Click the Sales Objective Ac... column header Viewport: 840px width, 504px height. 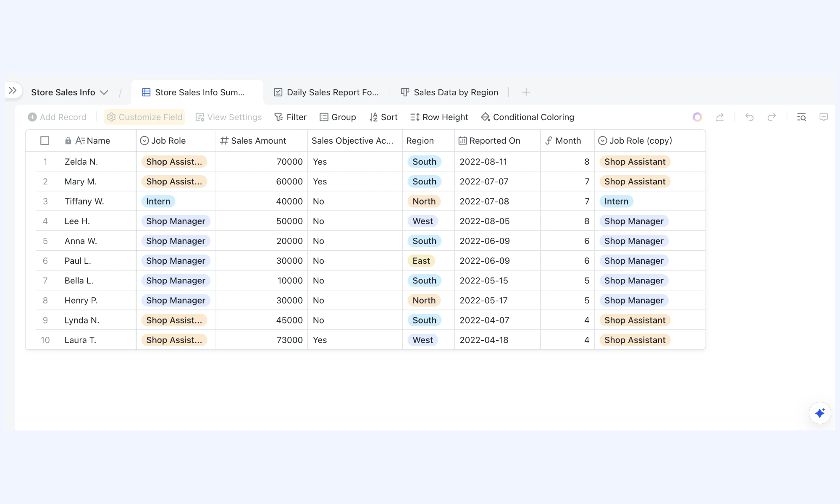coord(355,141)
